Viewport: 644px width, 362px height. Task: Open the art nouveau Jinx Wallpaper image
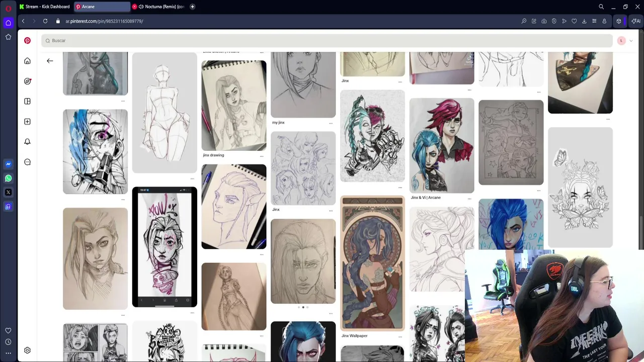372,263
